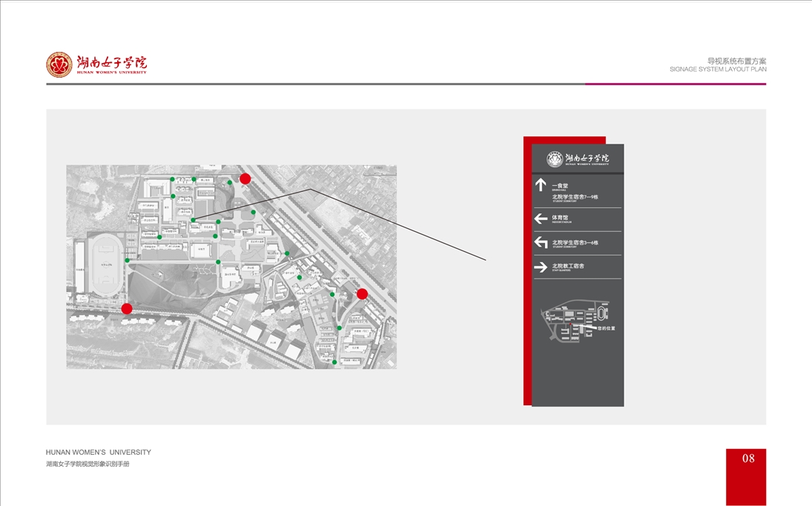Click the right arrow beside 北院教工宿舍
The height and width of the screenshot is (506, 812).
coord(541,267)
